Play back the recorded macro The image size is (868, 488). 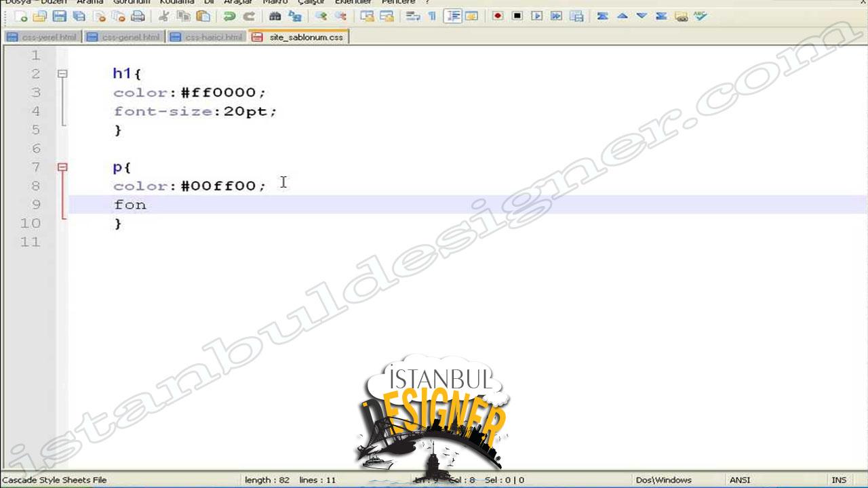[536, 16]
